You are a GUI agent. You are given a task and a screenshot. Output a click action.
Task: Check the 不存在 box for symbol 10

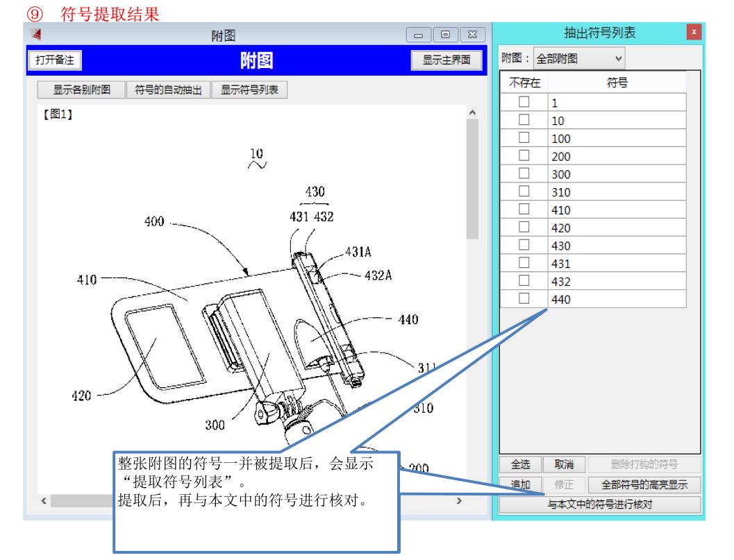point(524,120)
